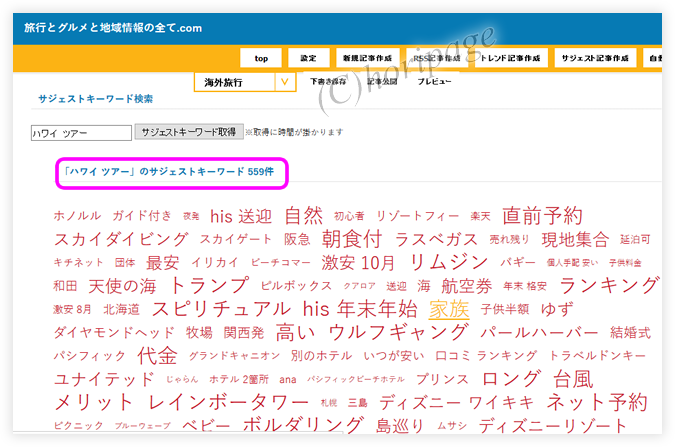Open the top menu button
This screenshot has width=675, height=447.
[261, 58]
